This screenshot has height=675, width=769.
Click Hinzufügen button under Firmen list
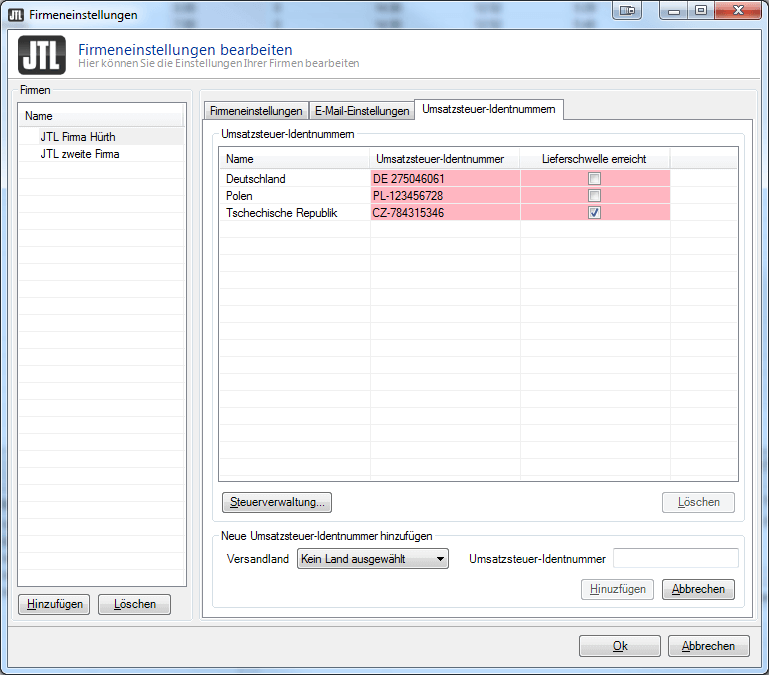[x=54, y=604]
